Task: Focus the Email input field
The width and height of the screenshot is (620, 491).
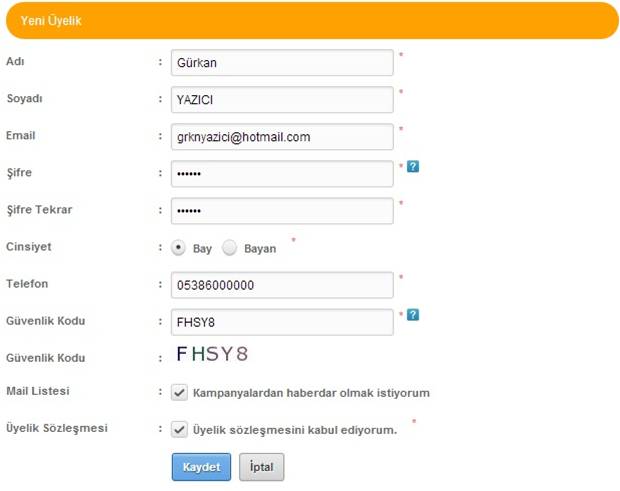Action: tap(282, 137)
